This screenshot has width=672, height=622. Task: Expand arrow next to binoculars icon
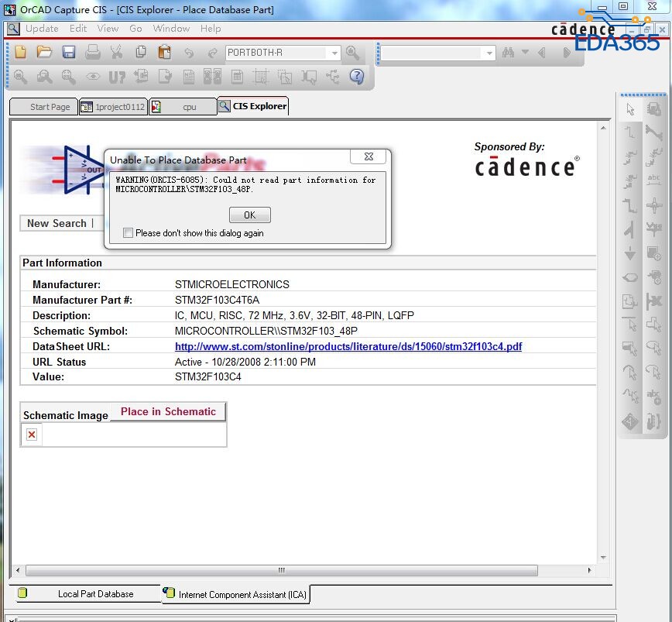525,53
